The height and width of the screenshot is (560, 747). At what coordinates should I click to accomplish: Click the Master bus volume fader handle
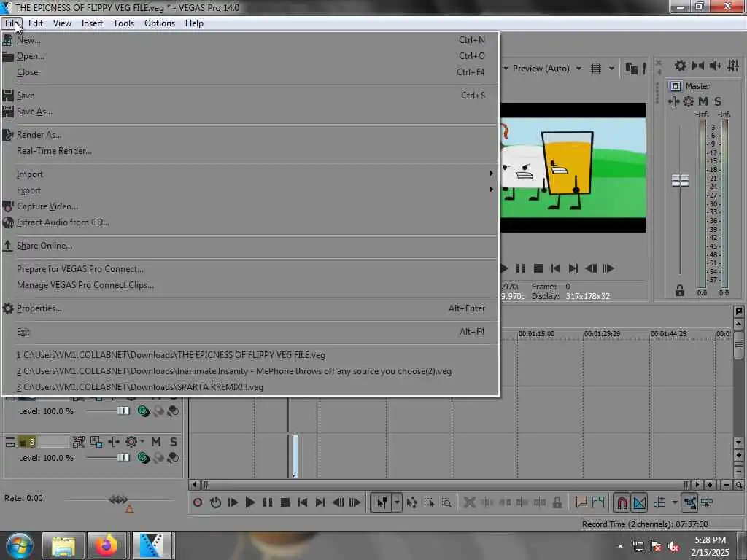coord(680,181)
